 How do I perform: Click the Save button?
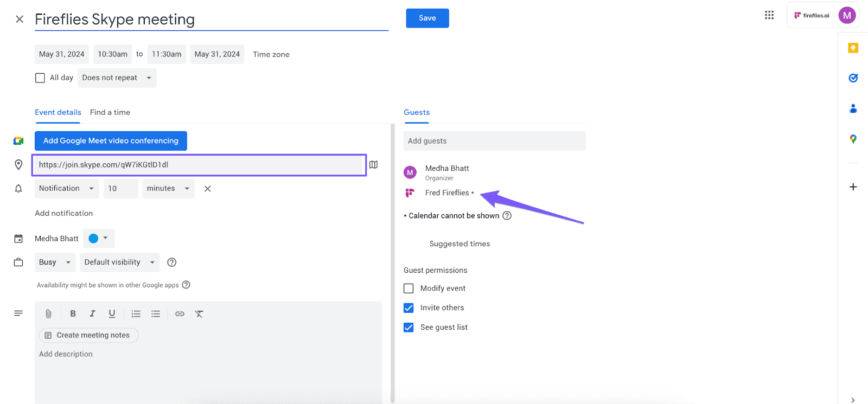pos(427,18)
